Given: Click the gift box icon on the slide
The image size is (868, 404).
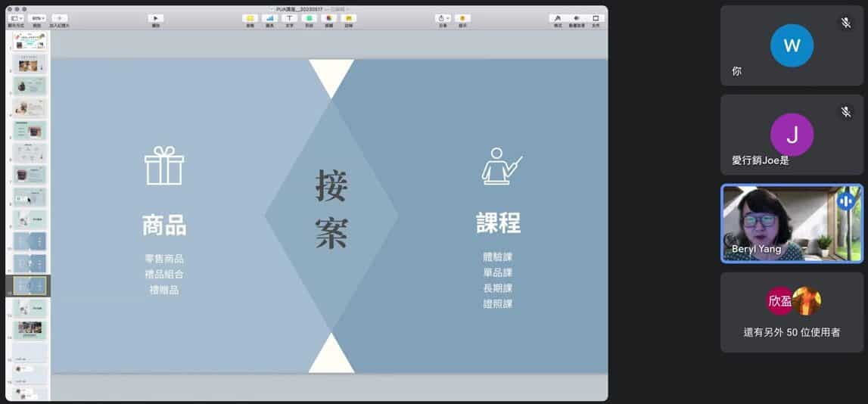Looking at the screenshot, I should tap(164, 166).
